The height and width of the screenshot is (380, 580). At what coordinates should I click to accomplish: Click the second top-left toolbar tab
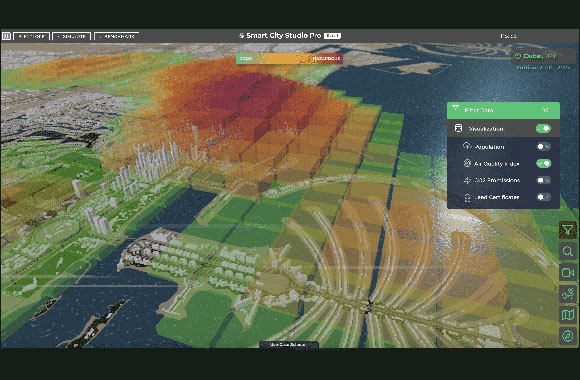[x=72, y=36]
